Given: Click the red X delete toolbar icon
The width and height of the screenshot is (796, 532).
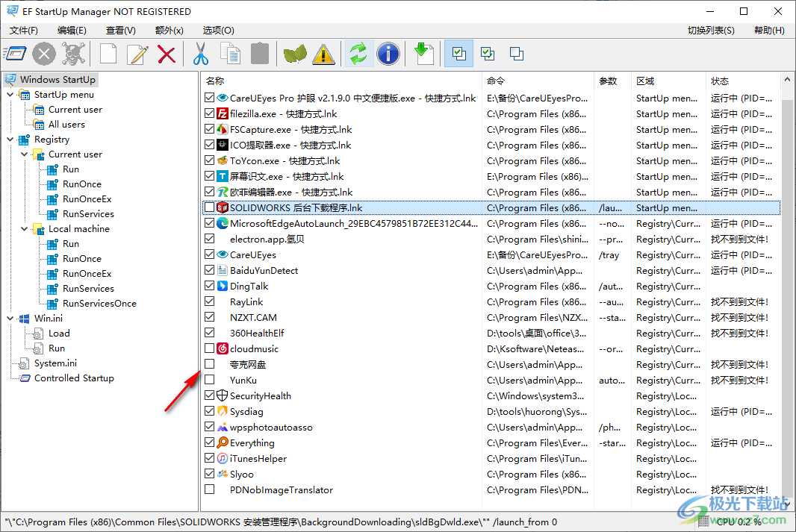Looking at the screenshot, I should point(167,54).
